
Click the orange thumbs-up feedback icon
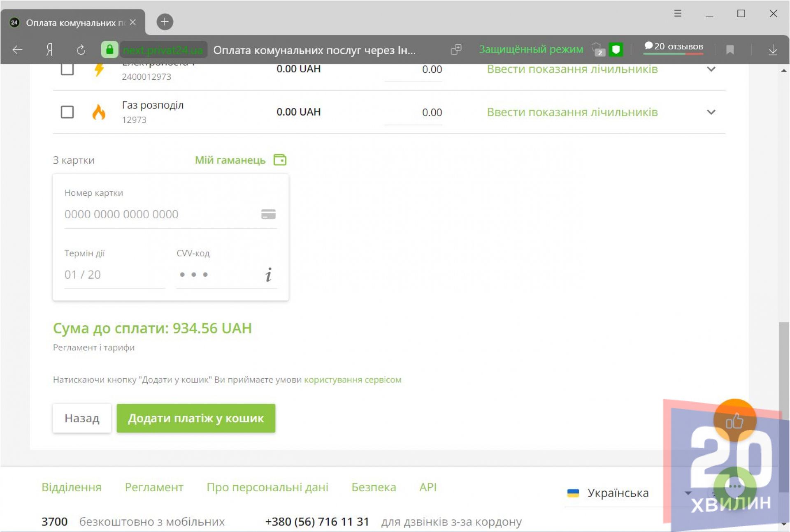pos(734,421)
